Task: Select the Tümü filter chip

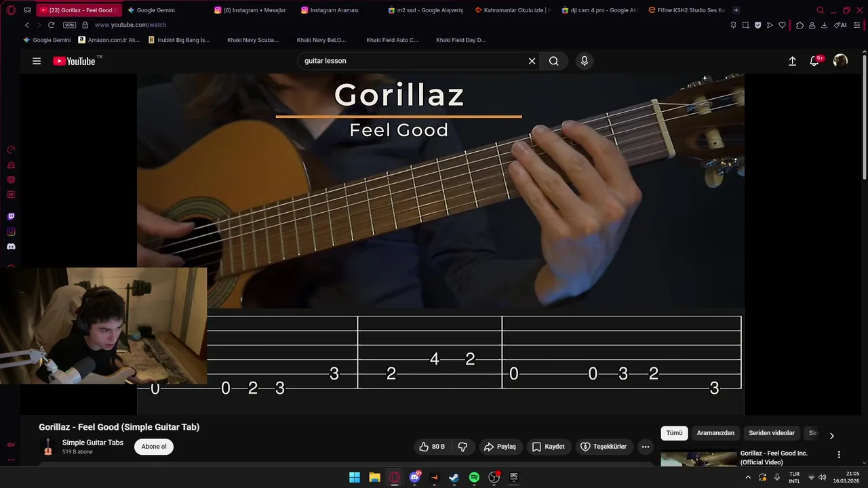Action: 674,433
